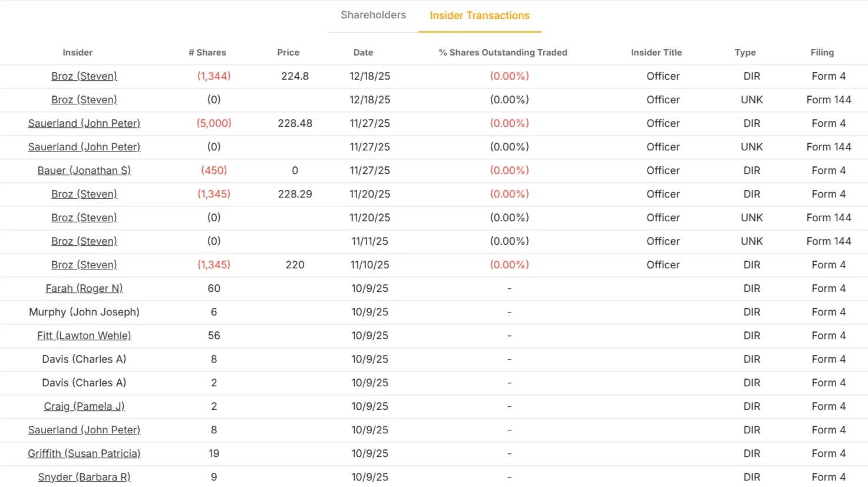Image resolution: width=868 pixels, height=487 pixels.
Task: Click the # Shares column header
Action: 207,52
